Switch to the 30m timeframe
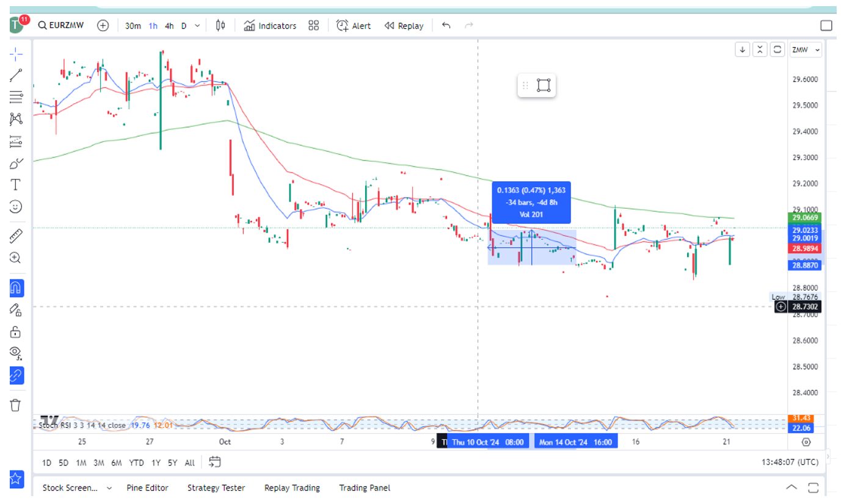The height and width of the screenshot is (504, 844). 133,26
